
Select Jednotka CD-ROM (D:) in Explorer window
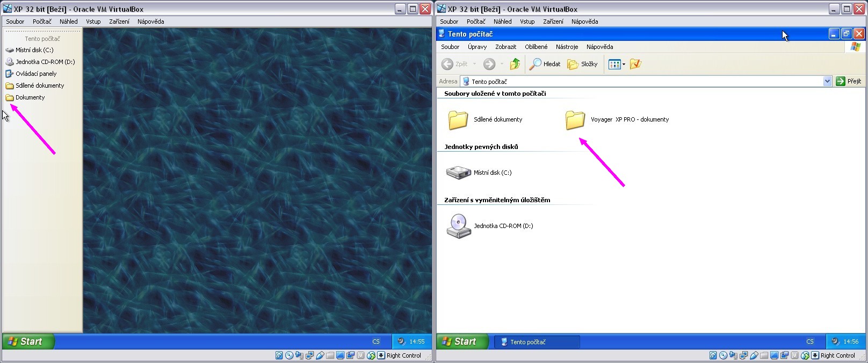pos(458,226)
